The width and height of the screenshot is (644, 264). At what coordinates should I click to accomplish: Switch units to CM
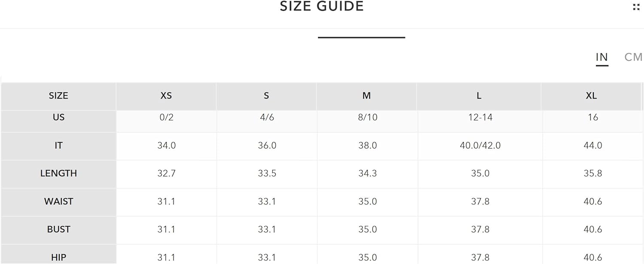pos(633,57)
